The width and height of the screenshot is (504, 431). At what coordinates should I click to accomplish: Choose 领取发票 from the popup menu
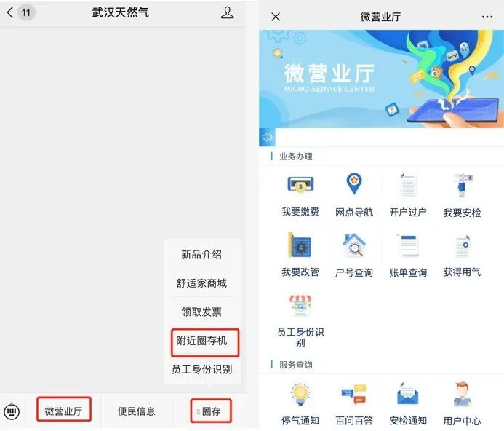click(201, 312)
